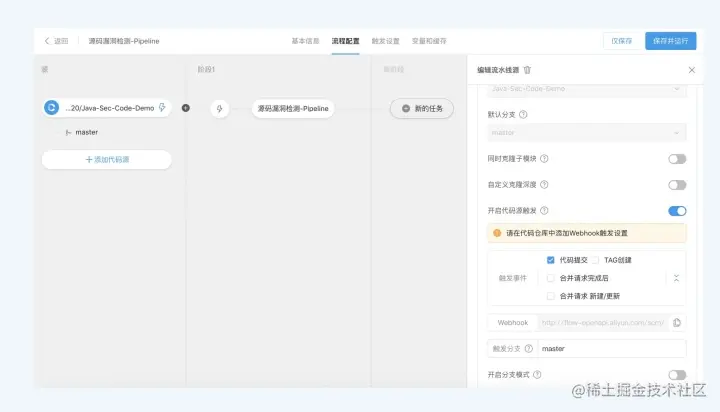The image size is (720, 412).
Task: Click help icon next to 同时克隆子模块
Action: coord(544,158)
